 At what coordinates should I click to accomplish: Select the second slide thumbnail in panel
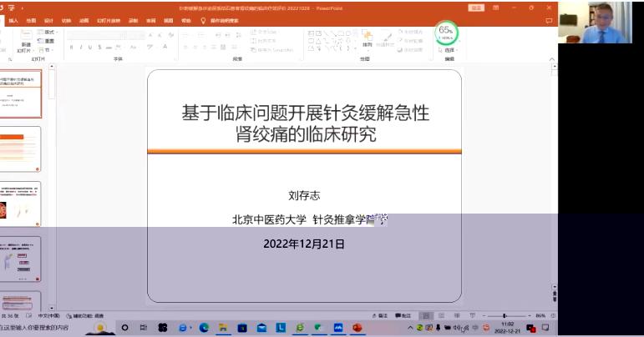pos(20,149)
